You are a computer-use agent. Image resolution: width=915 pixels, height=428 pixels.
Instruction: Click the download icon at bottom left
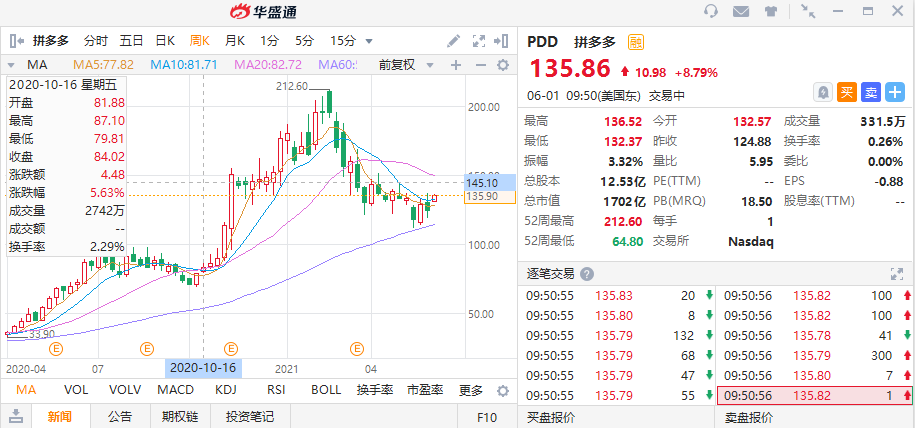[17, 416]
